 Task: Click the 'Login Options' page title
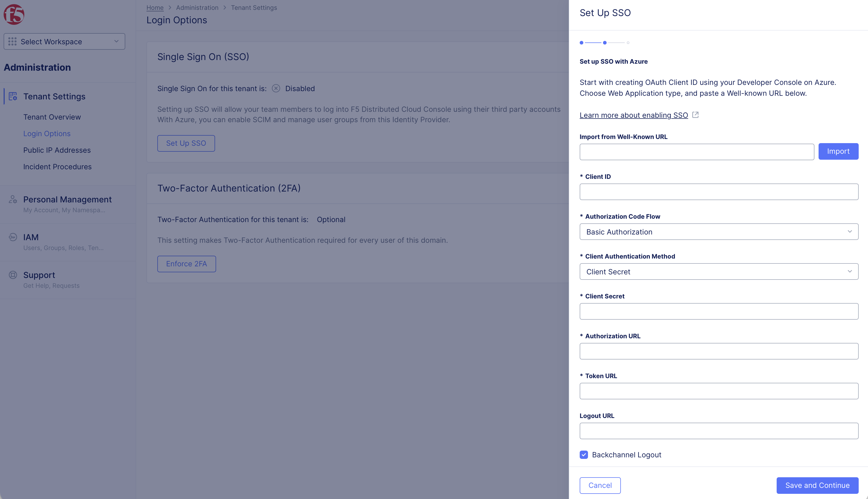[x=177, y=20]
